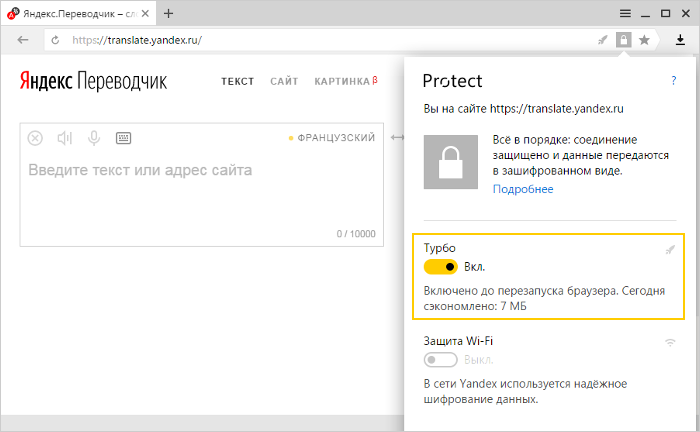Image resolution: width=700 pixels, height=432 pixels.
Task: Turn off the Турбо toggle
Action: [x=441, y=267]
